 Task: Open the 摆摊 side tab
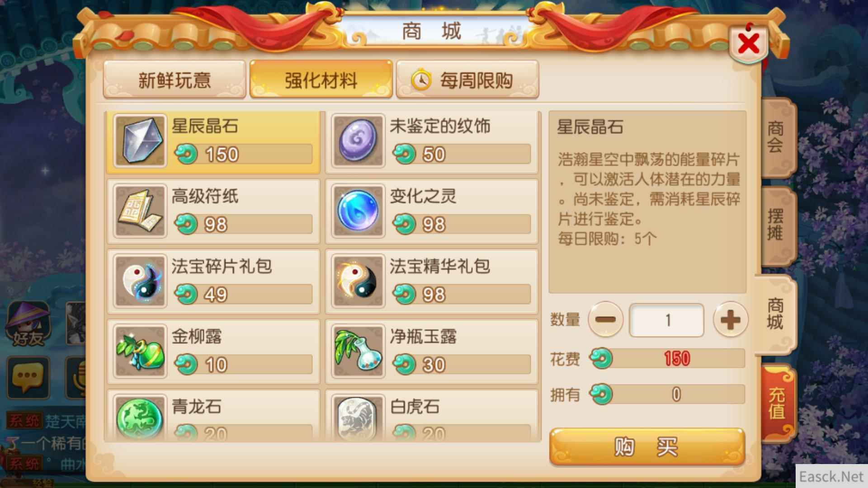click(777, 225)
